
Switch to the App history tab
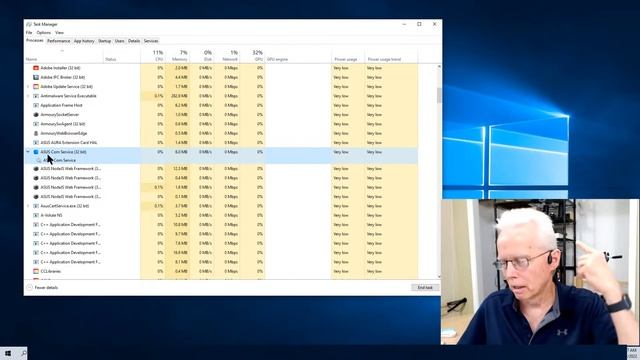point(84,41)
